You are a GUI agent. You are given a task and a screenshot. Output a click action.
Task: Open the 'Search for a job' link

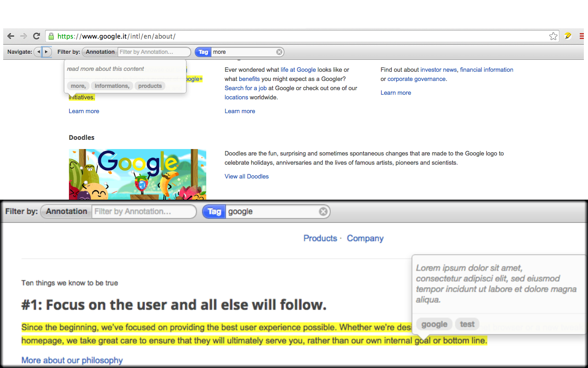pos(245,88)
